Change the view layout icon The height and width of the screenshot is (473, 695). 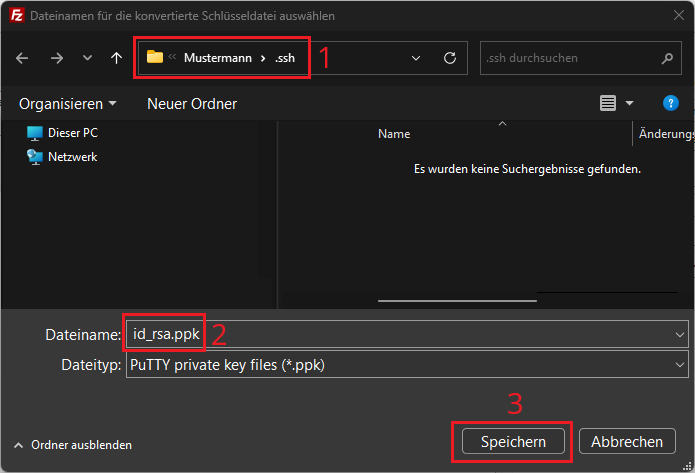607,103
